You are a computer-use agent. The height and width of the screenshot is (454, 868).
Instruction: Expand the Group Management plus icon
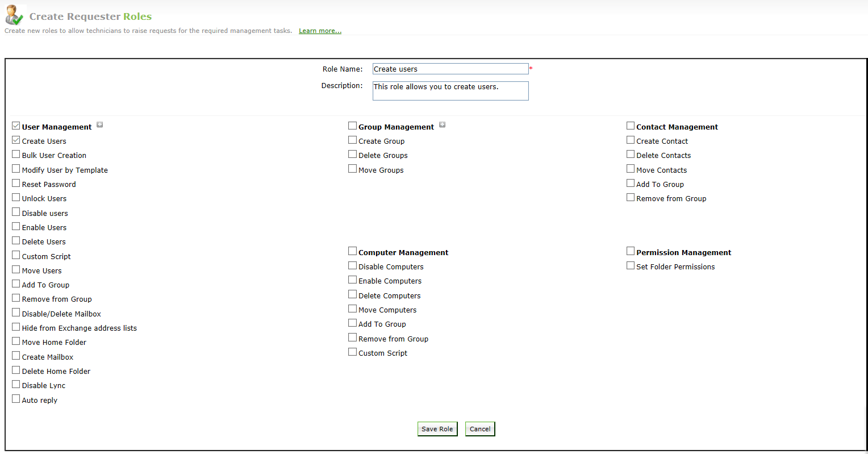click(x=442, y=125)
